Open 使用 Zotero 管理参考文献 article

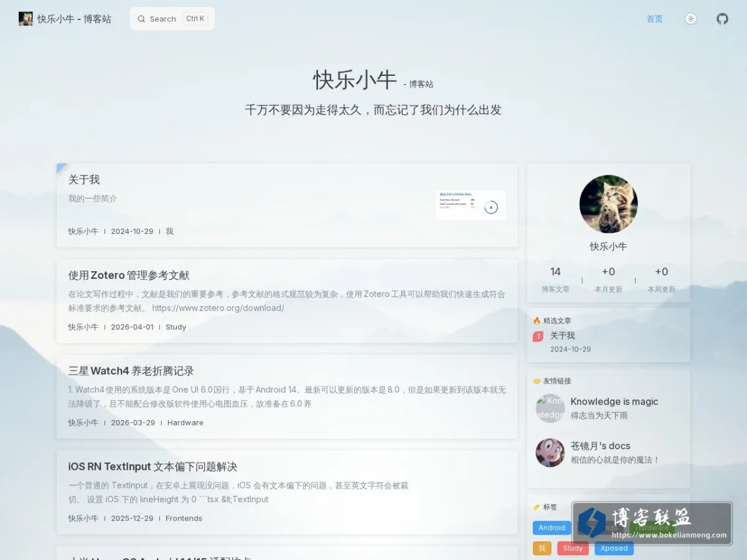click(129, 275)
